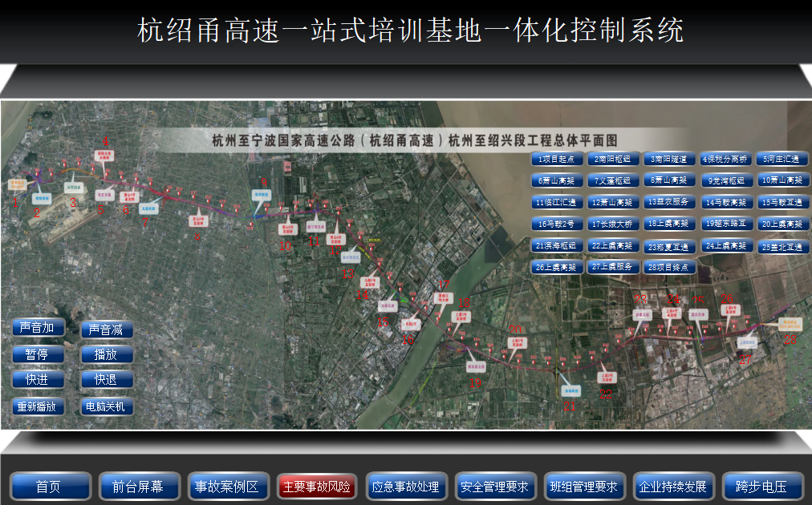Increase volume with the 声音加 control
812x505 pixels.
coord(37,328)
